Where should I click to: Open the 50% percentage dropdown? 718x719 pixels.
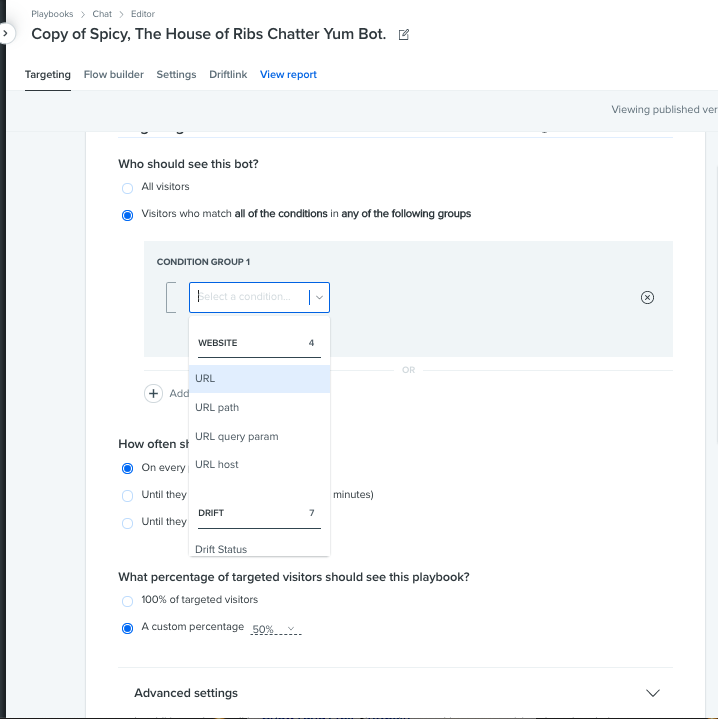tap(276, 629)
